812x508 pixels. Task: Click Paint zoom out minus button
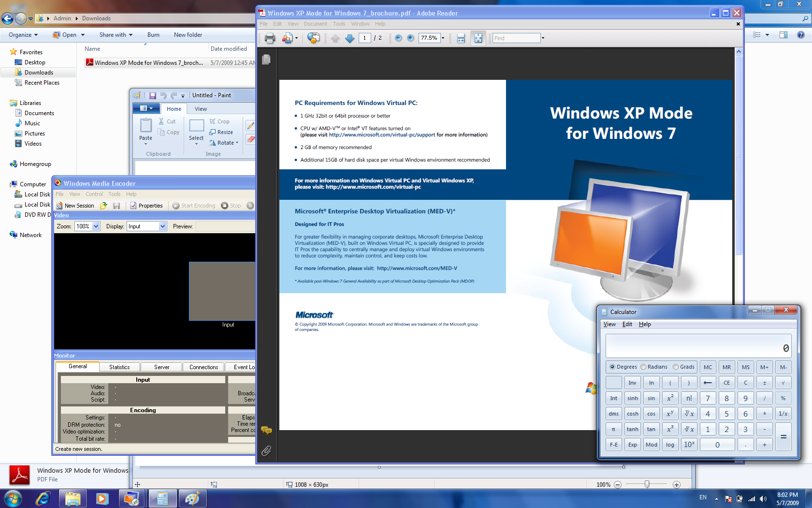click(617, 484)
